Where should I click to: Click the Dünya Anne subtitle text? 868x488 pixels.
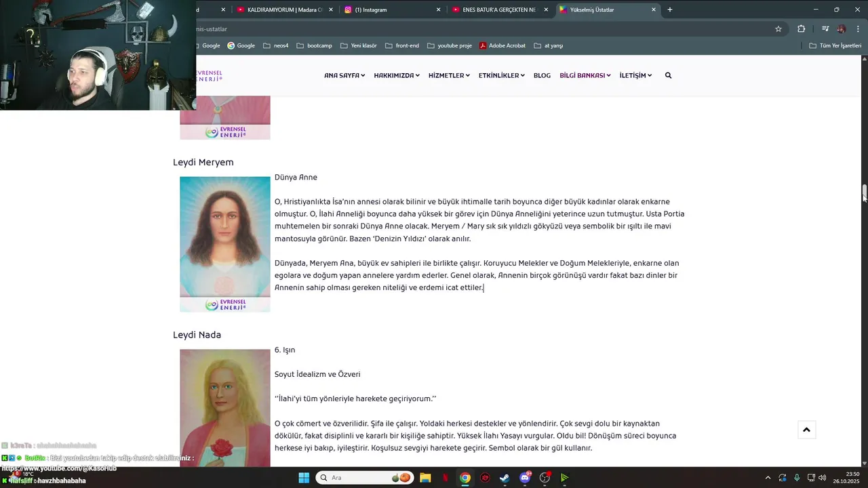(x=296, y=178)
